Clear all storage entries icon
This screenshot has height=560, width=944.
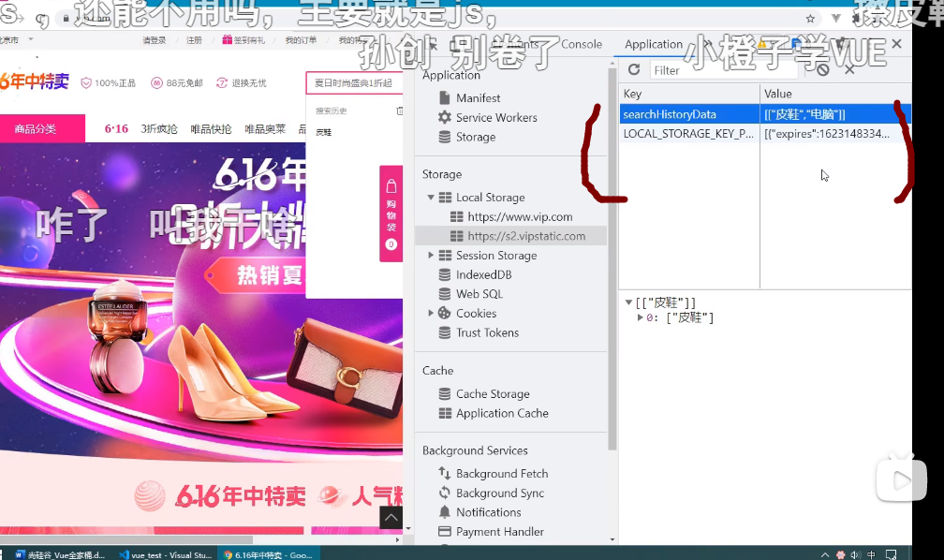(x=823, y=70)
